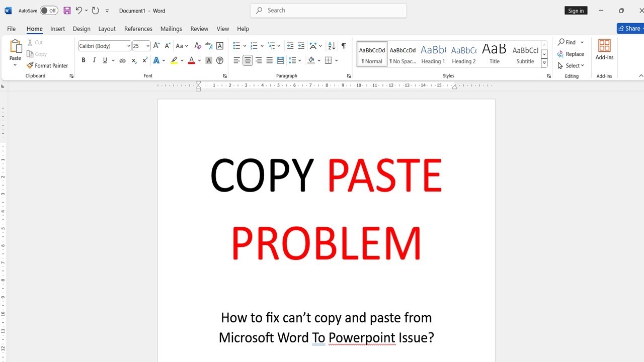Toggle strikethrough formatting

pyautogui.click(x=122, y=60)
